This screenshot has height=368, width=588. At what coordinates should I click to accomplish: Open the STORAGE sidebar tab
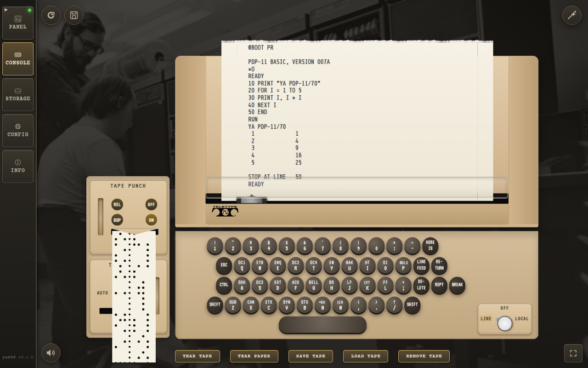[18, 95]
